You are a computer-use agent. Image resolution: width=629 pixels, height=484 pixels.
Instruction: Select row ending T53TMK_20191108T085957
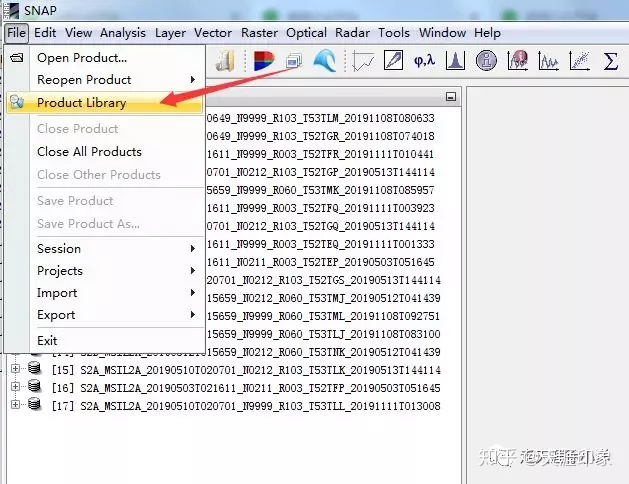pos(321,190)
